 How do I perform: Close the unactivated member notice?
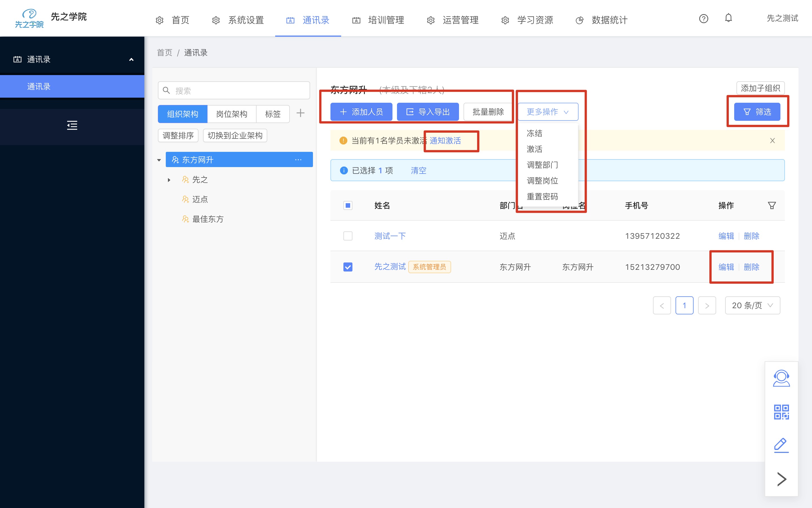click(773, 141)
